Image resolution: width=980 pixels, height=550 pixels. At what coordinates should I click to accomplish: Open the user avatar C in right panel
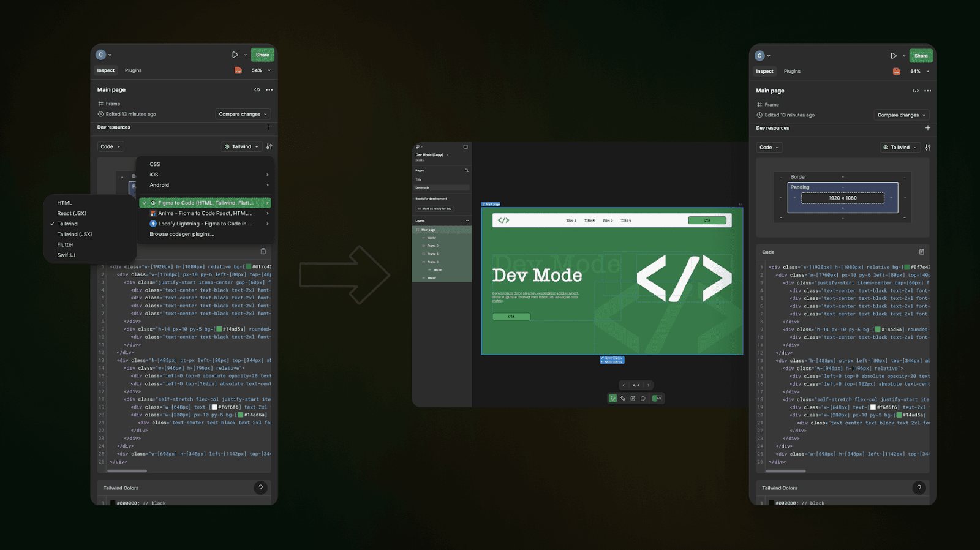(759, 56)
